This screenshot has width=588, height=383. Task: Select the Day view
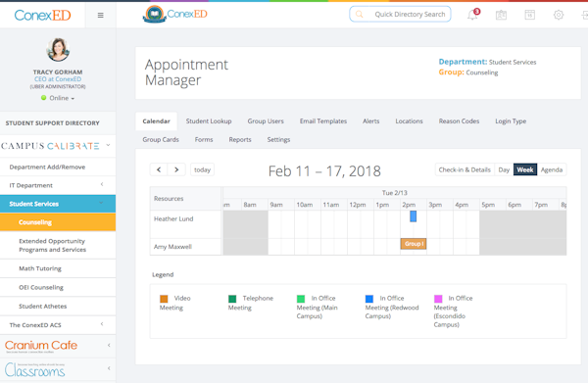504,169
